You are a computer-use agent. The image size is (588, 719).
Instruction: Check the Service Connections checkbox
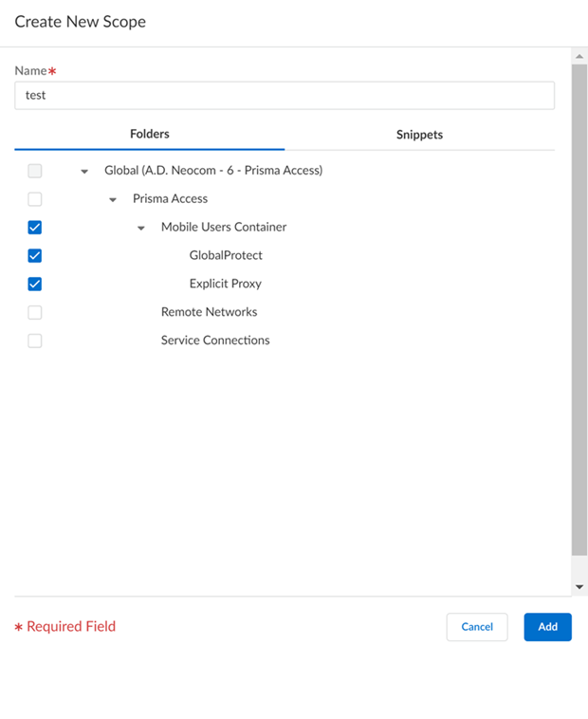click(x=35, y=341)
